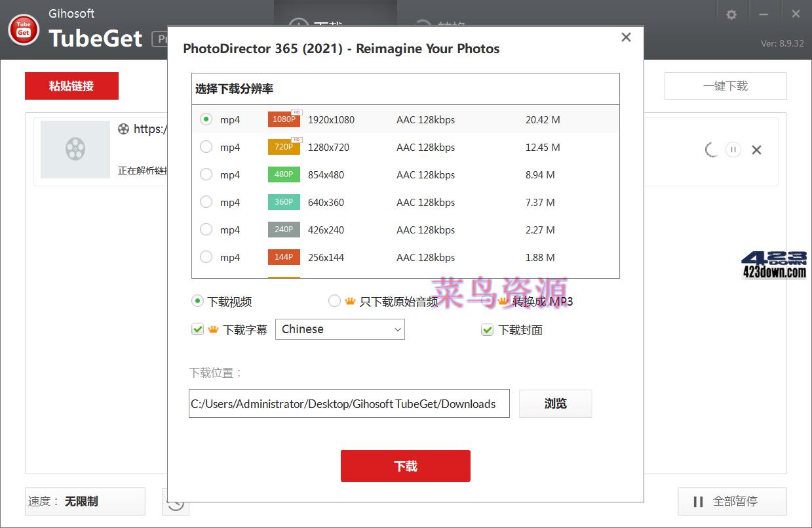
Task: Select the 720P 1280x720 resolution option
Action: click(205, 147)
